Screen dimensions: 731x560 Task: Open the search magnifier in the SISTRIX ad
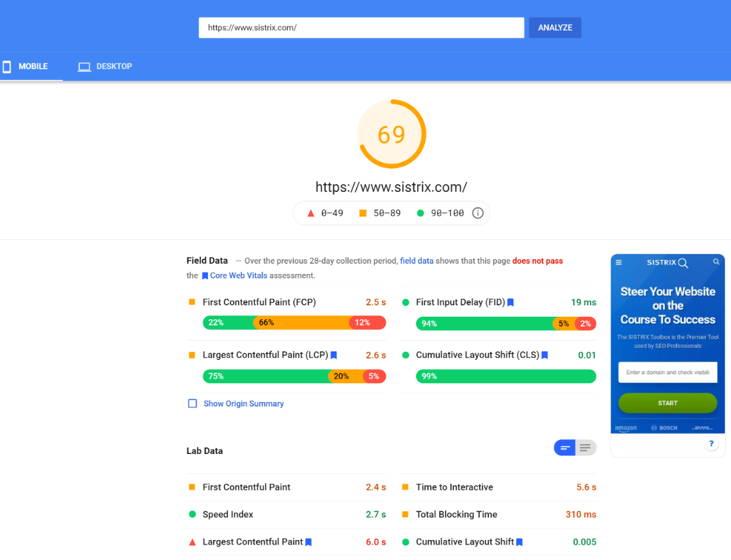(x=716, y=263)
